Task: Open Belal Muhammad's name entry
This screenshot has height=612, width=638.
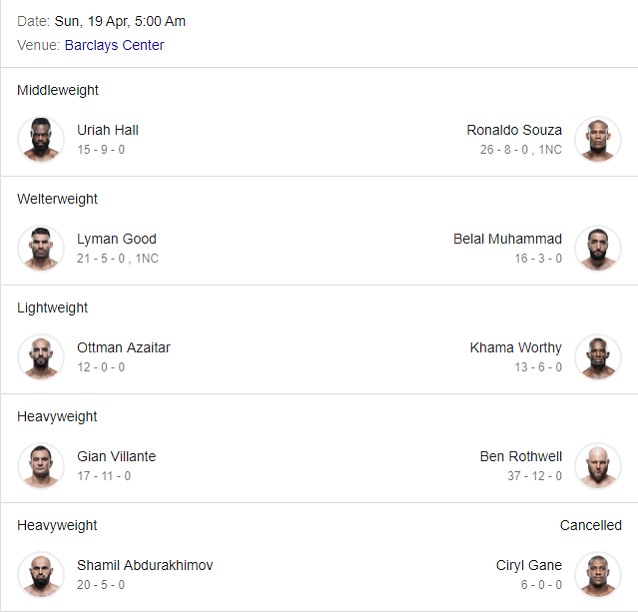Action: click(508, 239)
